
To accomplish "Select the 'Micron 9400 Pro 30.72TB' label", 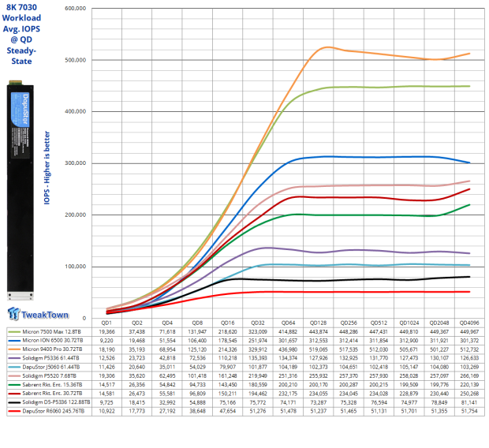I will tap(52, 349).
